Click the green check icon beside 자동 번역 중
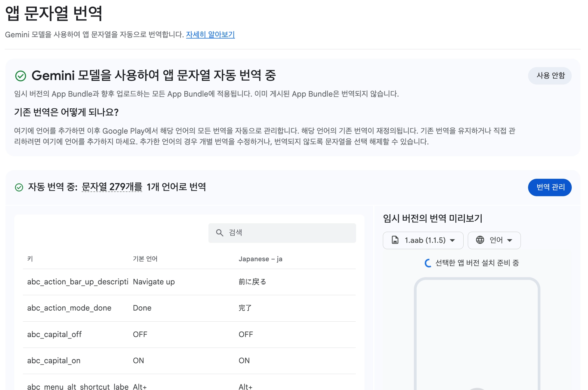 (19, 187)
